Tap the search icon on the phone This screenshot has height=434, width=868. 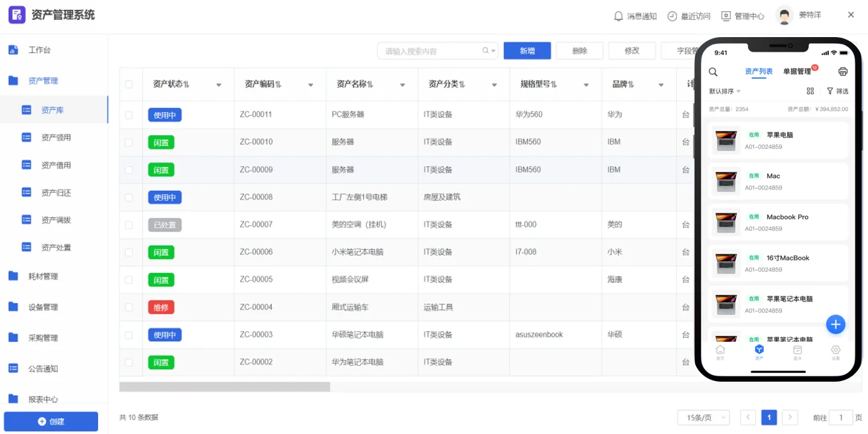point(713,72)
